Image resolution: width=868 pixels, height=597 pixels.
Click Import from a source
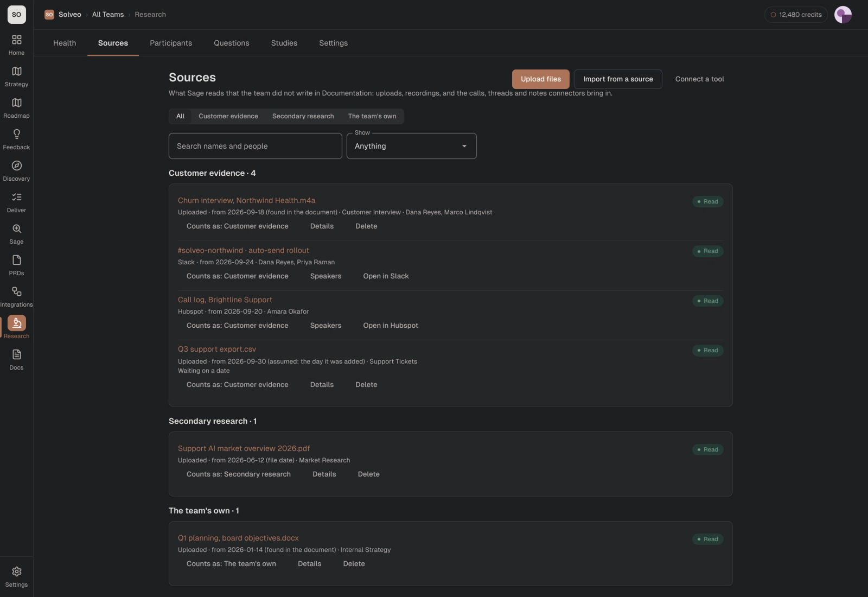[618, 79]
